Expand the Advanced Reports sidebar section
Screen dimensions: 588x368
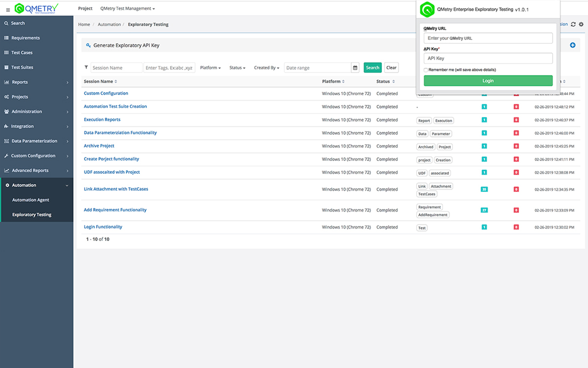[x=37, y=170]
